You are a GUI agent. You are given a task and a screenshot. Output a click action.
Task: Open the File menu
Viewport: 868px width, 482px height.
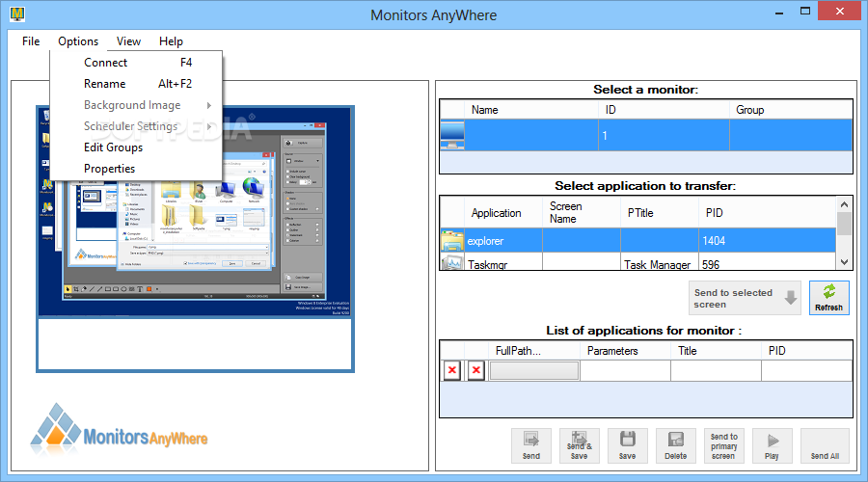pyautogui.click(x=31, y=41)
